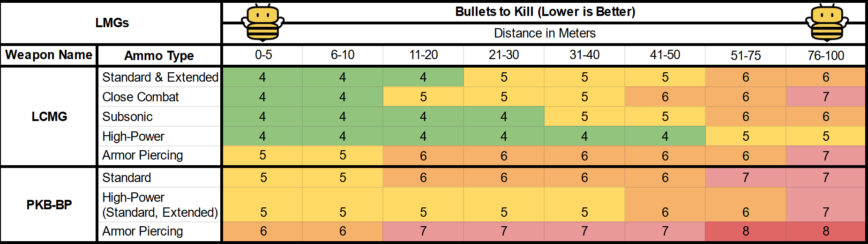Viewport: 868px width, 244px height.
Task: Click the PKB-BP Standard ammo label
Action: point(127,177)
